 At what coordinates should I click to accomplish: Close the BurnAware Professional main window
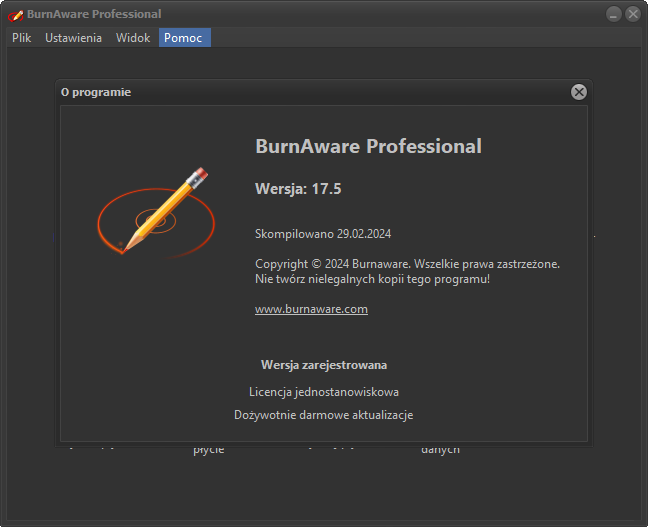[633, 14]
